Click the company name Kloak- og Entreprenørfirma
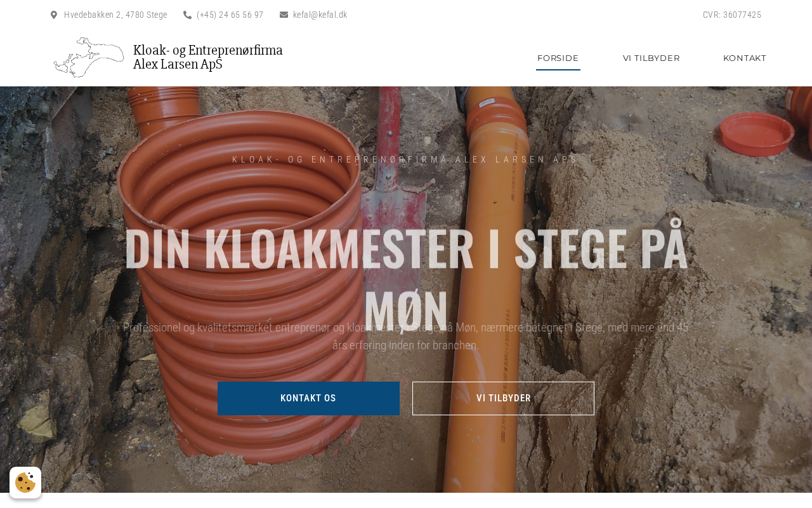The width and height of the screenshot is (812, 508). point(208,50)
